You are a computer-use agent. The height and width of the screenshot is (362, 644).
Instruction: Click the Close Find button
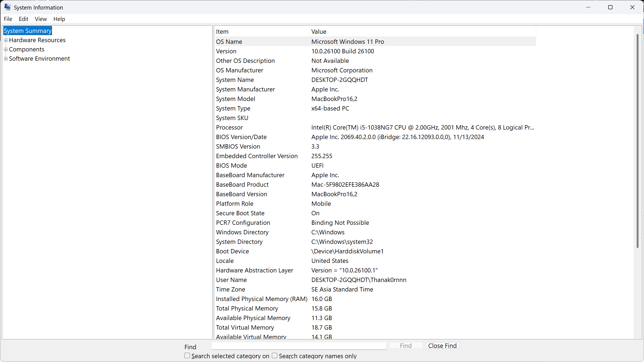click(x=442, y=346)
